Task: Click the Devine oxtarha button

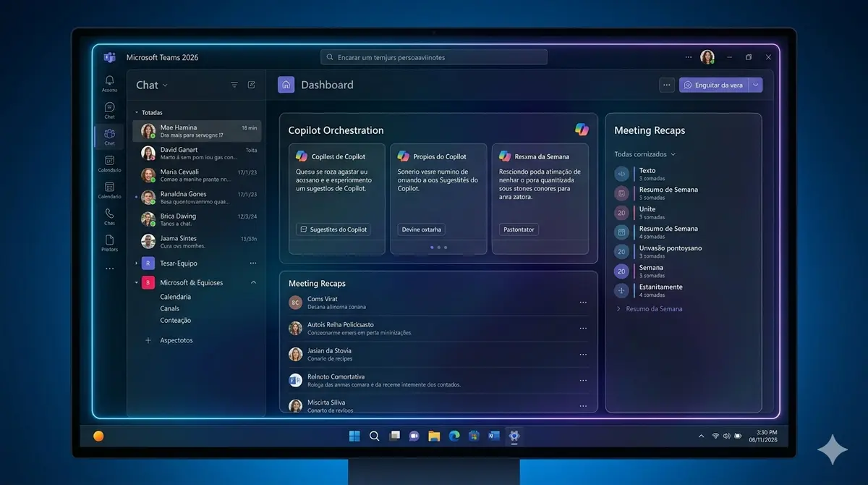Action: coord(422,229)
